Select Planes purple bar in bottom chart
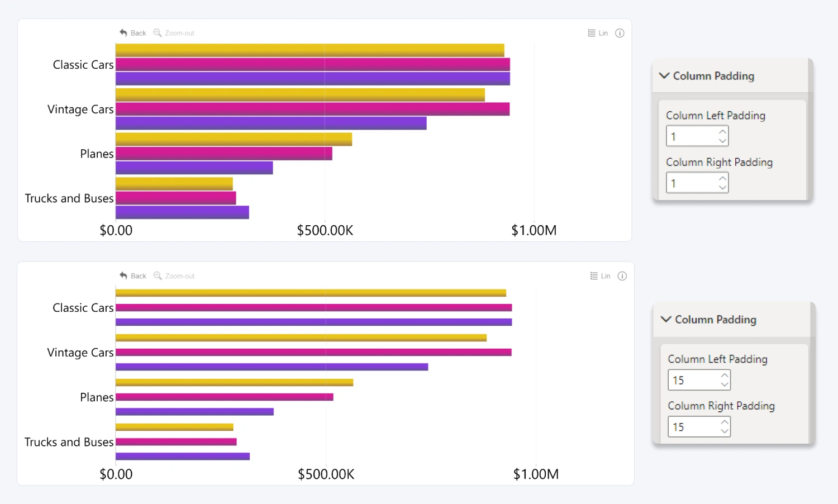The height and width of the screenshot is (504, 838). click(194, 411)
